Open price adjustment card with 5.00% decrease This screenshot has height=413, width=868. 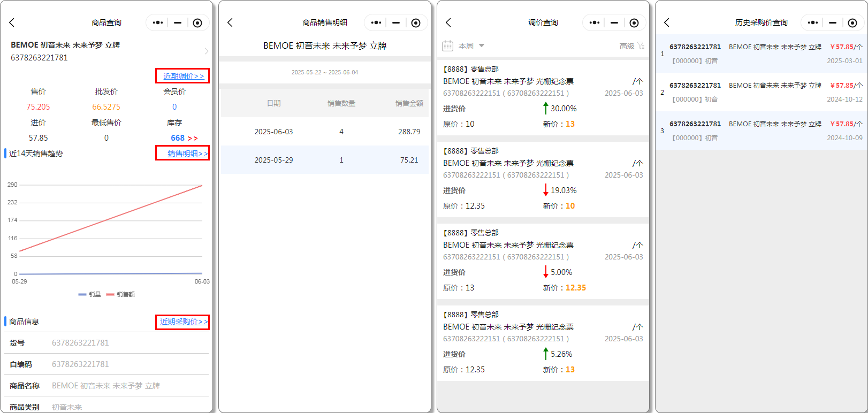point(543,260)
